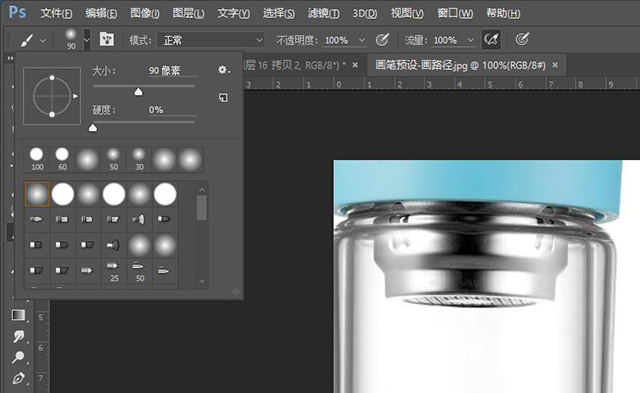Open the 选择(S) menu
640x393 pixels.
pyautogui.click(x=278, y=13)
